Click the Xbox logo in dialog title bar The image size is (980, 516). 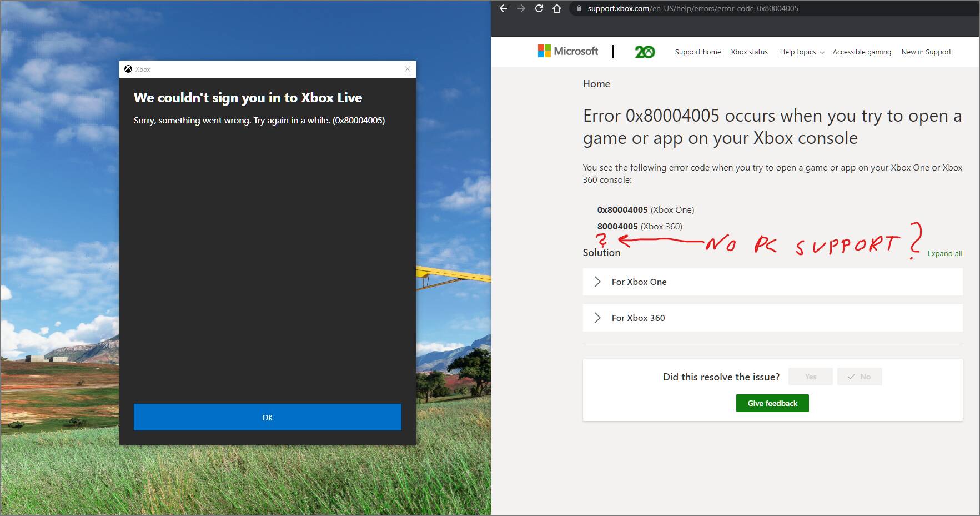point(128,69)
